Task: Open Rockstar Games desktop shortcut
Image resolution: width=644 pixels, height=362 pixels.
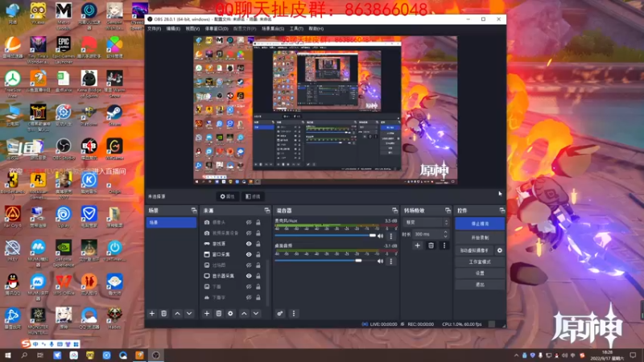Action: point(38,186)
